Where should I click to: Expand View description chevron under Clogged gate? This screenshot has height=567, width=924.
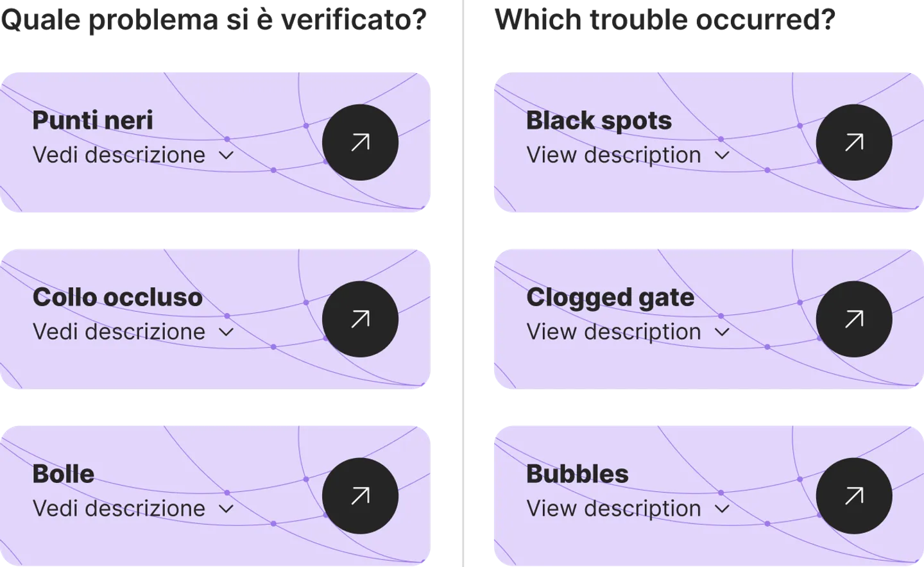[x=722, y=332]
